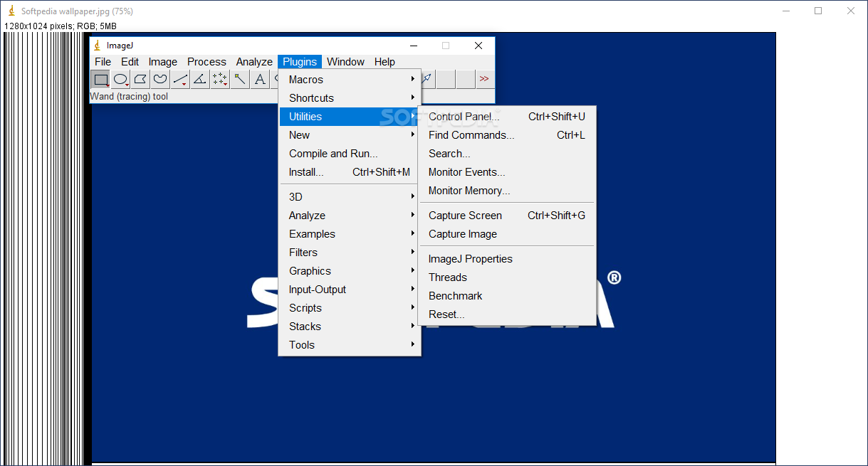The width and height of the screenshot is (868, 466).
Task: Expand the Input-Output submenu
Action: pyautogui.click(x=350, y=290)
